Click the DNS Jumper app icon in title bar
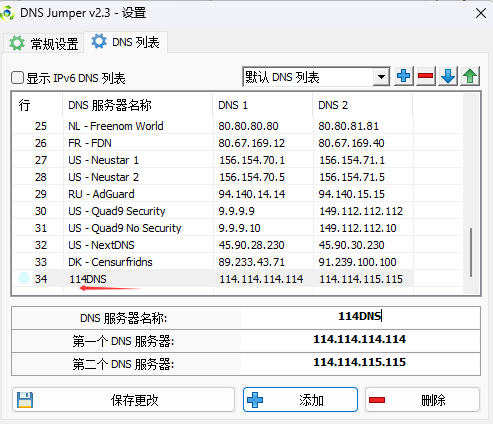The height and width of the screenshot is (424, 493). 7,13
